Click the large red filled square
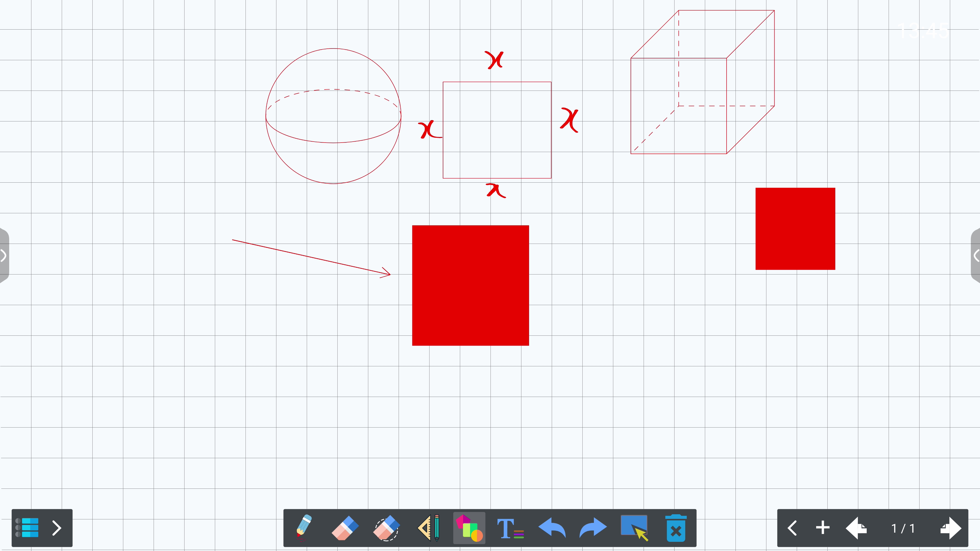The height and width of the screenshot is (551, 980). [470, 285]
